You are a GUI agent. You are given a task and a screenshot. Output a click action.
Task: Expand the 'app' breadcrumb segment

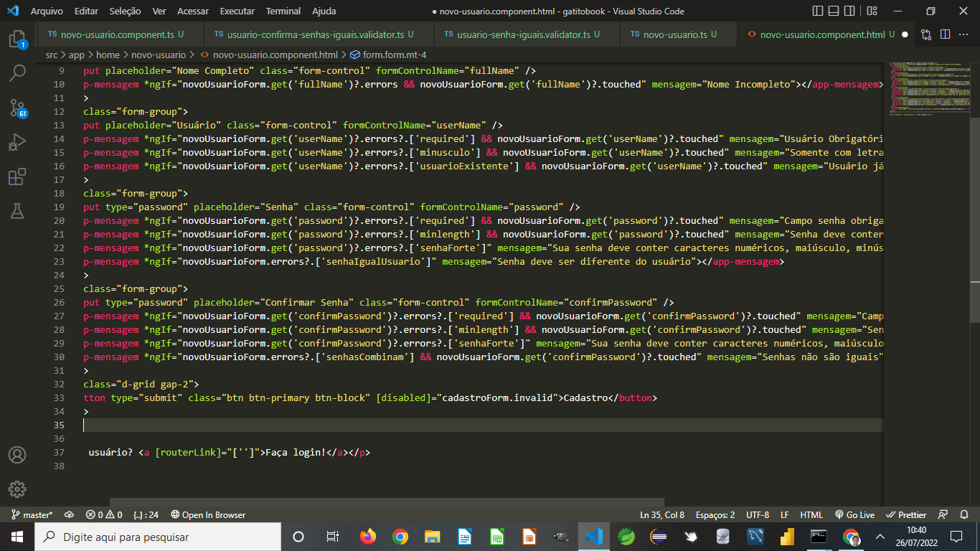tap(77, 55)
